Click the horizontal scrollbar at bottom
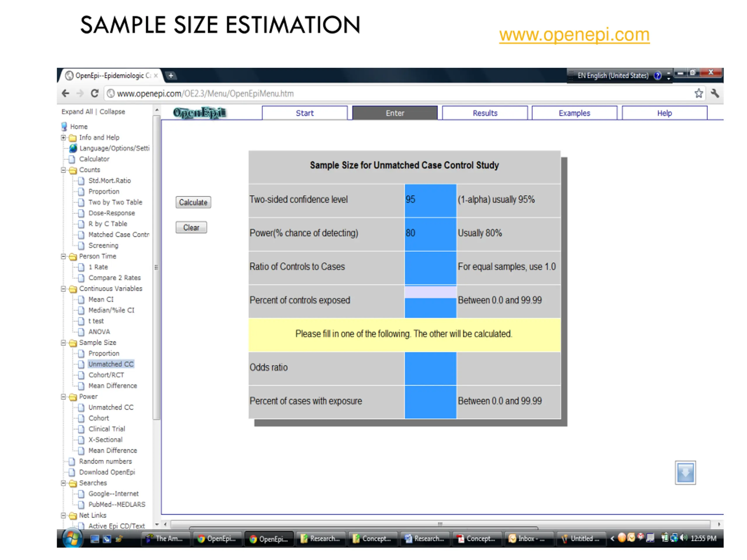This screenshot has width=747, height=560. [440, 524]
